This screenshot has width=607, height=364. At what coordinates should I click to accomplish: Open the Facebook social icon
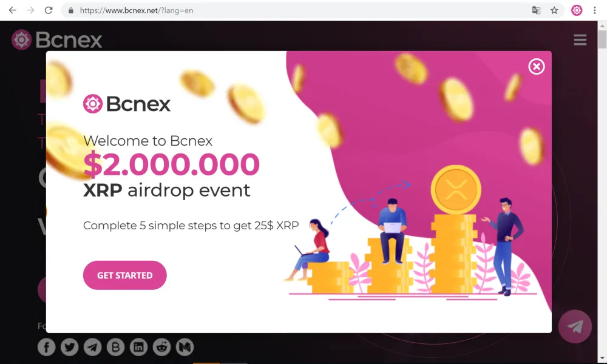47,347
